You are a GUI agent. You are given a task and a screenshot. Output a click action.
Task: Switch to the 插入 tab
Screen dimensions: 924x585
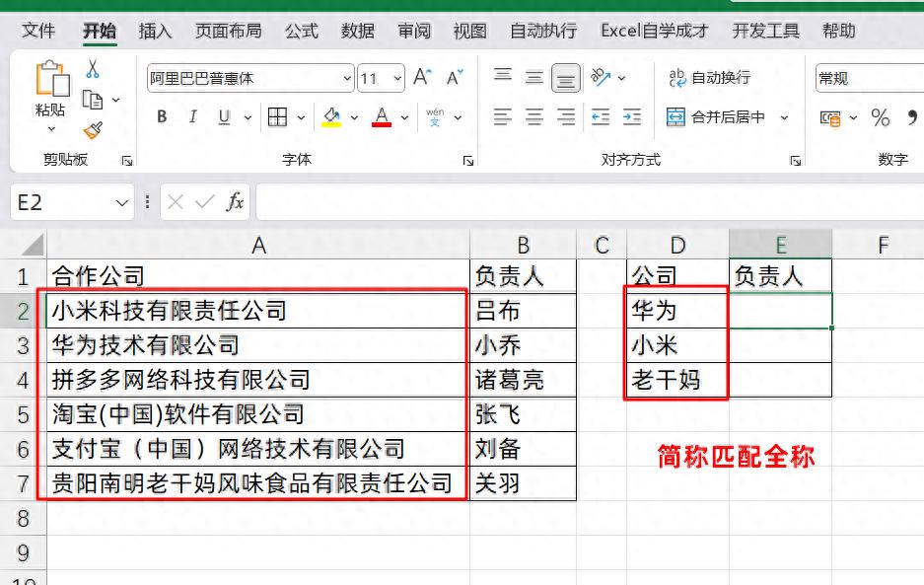coord(155,31)
